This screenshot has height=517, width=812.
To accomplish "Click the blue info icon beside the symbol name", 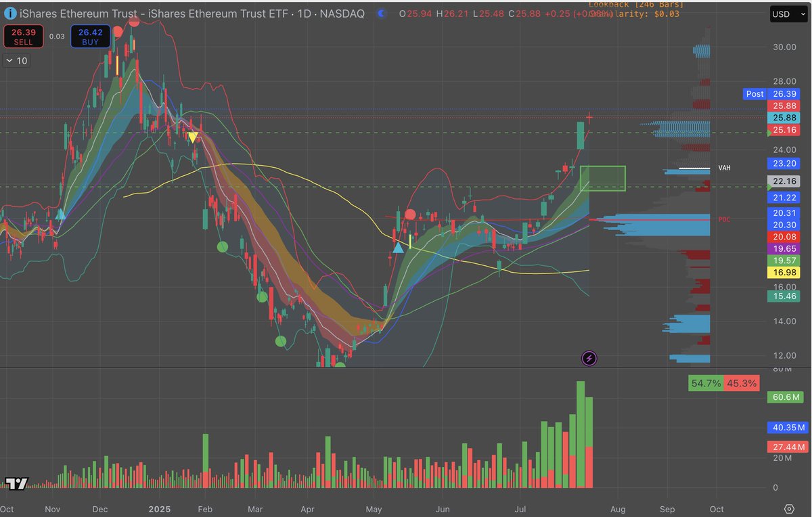I will 9,13.
